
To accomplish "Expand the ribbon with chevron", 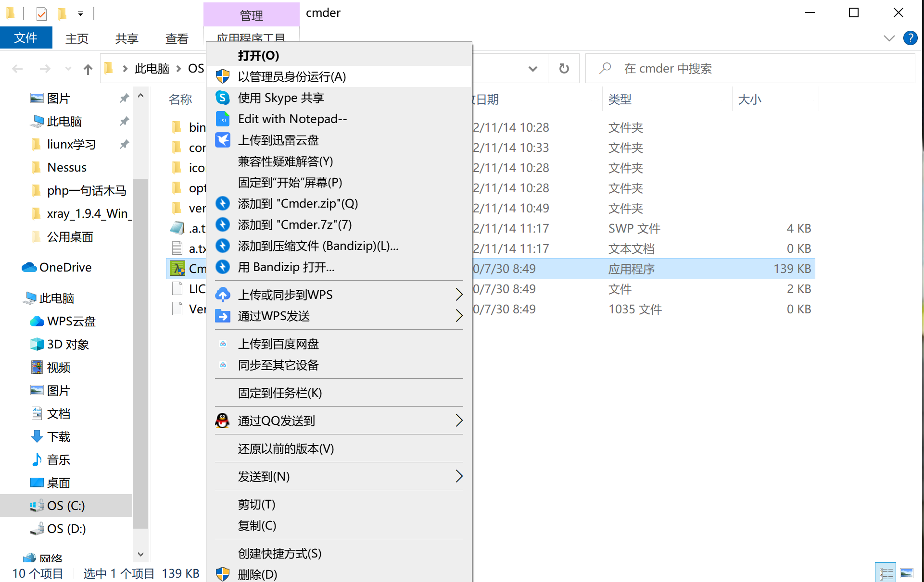I will pos(889,38).
